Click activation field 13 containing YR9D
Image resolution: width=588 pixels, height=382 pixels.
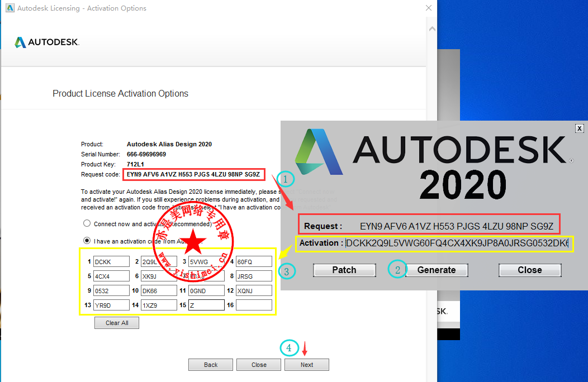pyautogui.click(x=111, y=305)
